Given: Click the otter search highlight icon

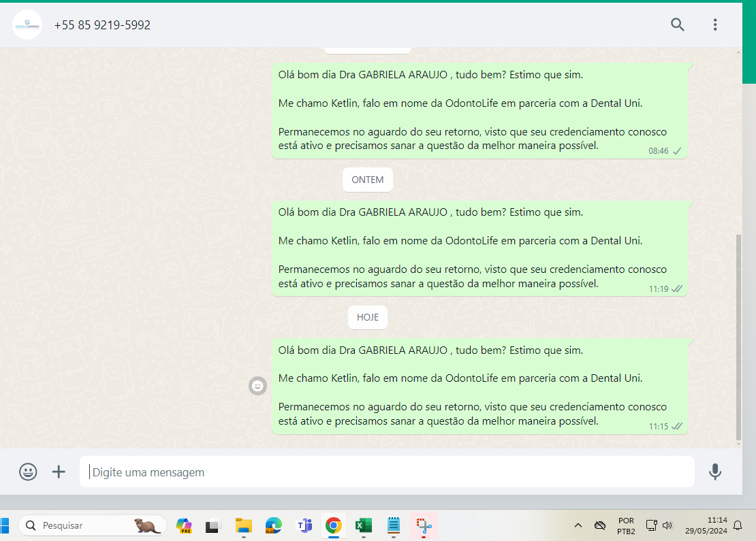Looking at the screenshot, I should 147,525.
